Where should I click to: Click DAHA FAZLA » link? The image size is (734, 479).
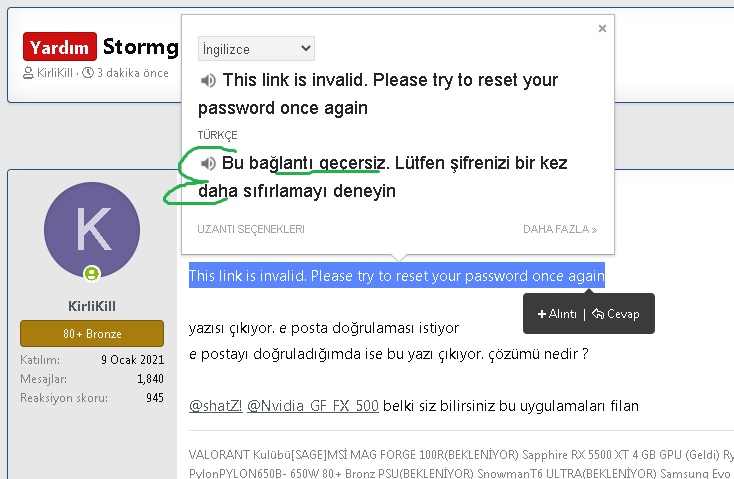(560, 229)
